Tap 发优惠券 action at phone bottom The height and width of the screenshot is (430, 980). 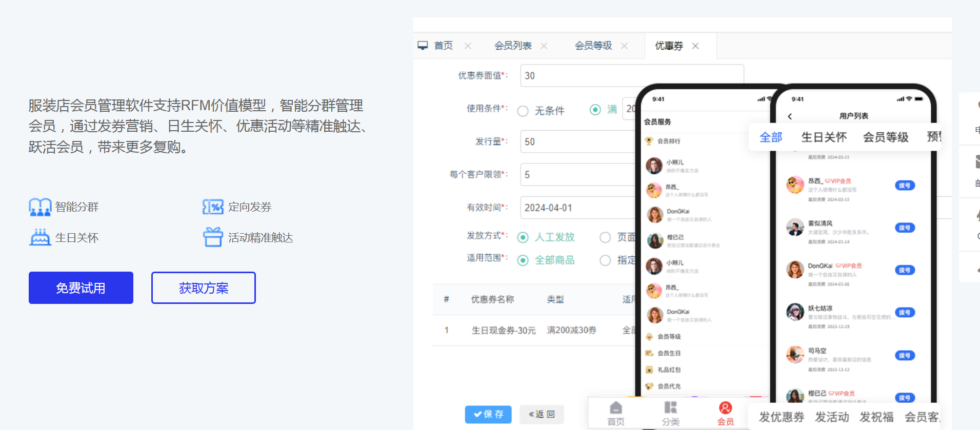(782, 417)
